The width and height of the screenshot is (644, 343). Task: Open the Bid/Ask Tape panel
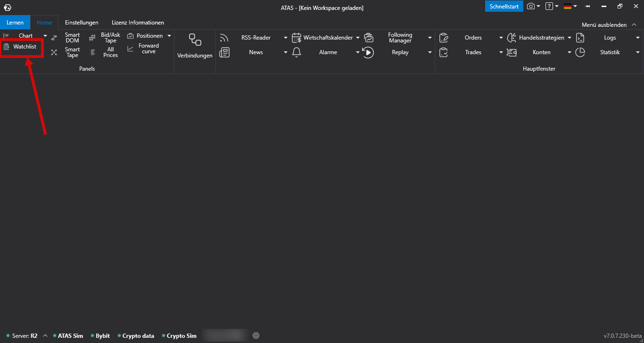(x=105, y=38)
